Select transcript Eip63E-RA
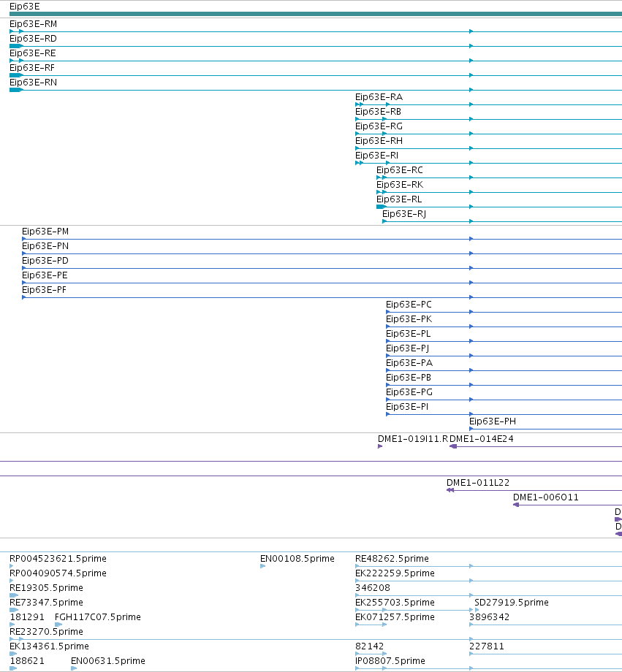 point(379,97)
